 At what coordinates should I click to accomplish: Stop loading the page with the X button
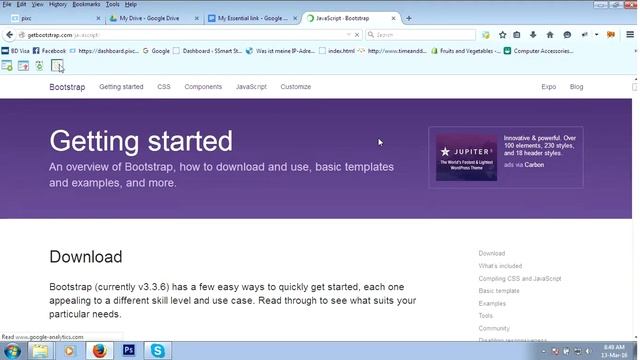pos(357,35)
